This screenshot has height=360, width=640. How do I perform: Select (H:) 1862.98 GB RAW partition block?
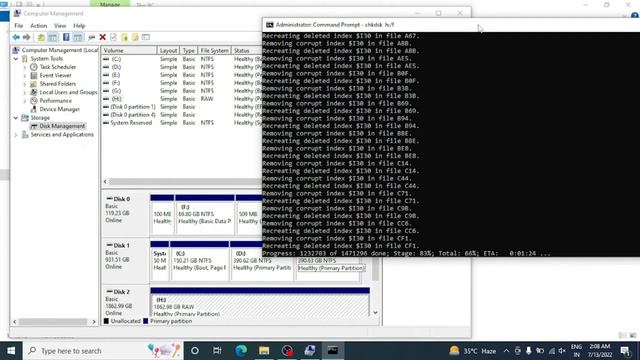[260, 302]
